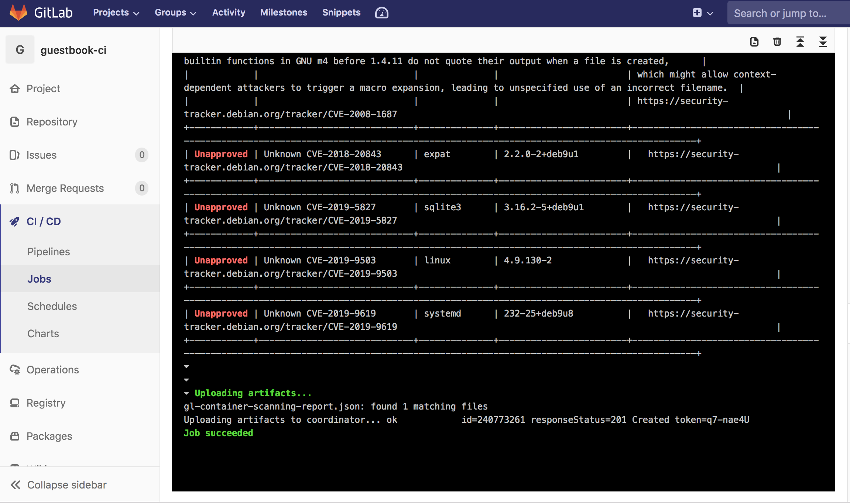The image size is (850, 504).
Task: Toggle visibility of first log expander
Action: [186, 366]
